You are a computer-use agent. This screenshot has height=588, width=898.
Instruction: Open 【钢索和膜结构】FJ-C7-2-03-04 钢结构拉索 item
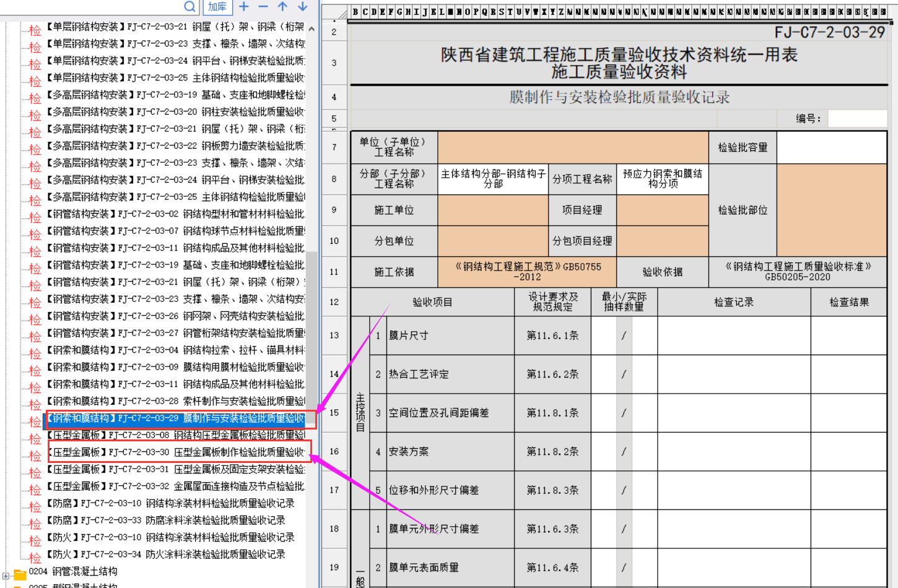(x=175, y=350)
